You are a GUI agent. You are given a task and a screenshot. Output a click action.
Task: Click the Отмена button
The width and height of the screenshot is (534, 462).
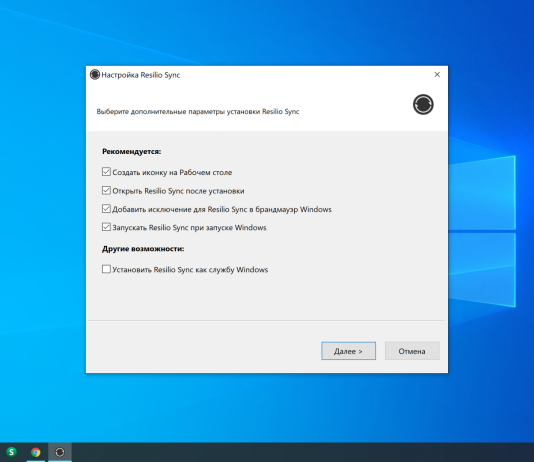tap(412, 351)
